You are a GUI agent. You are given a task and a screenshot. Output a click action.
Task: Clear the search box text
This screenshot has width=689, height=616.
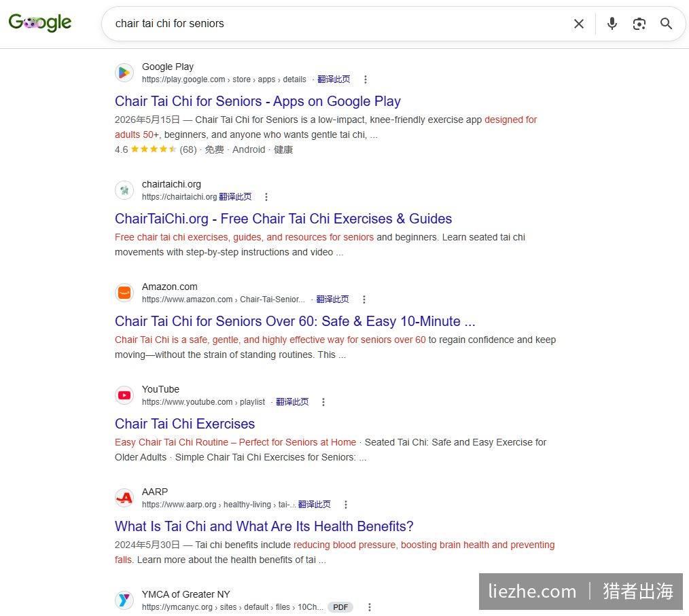[x=579, y=24]
